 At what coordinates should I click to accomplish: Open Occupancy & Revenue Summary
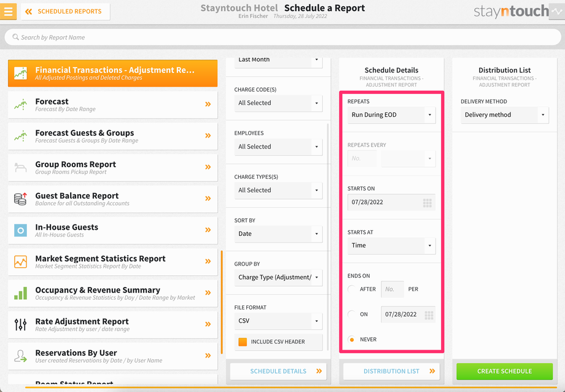click(113, 293)
